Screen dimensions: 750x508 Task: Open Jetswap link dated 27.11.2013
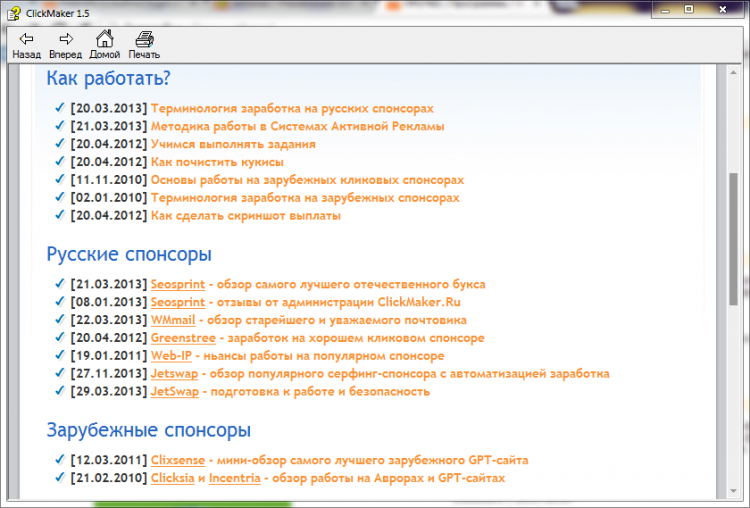[174, 374]
